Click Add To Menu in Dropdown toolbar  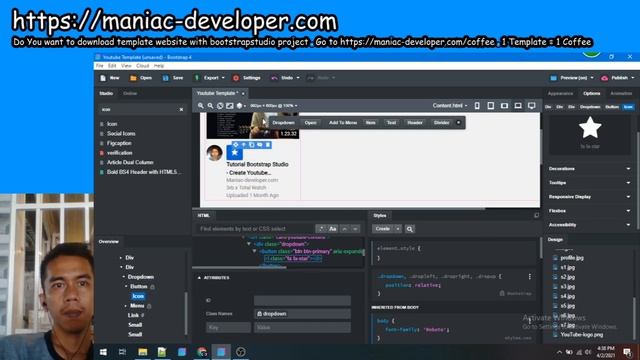coord(343,122)
